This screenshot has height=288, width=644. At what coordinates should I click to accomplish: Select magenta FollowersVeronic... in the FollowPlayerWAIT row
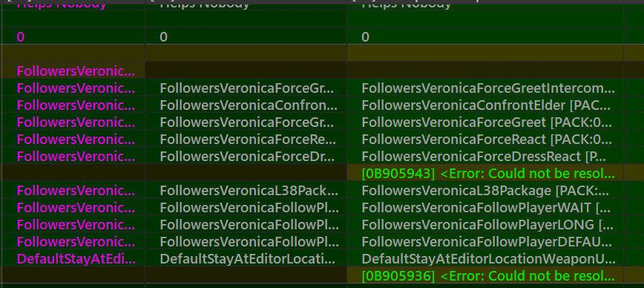(73, 208)
